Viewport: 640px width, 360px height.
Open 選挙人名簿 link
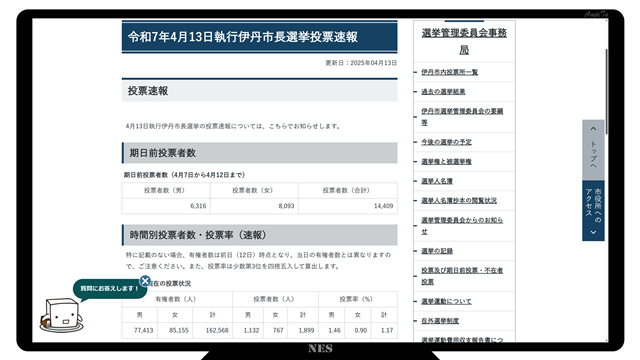tap(437, 181)
